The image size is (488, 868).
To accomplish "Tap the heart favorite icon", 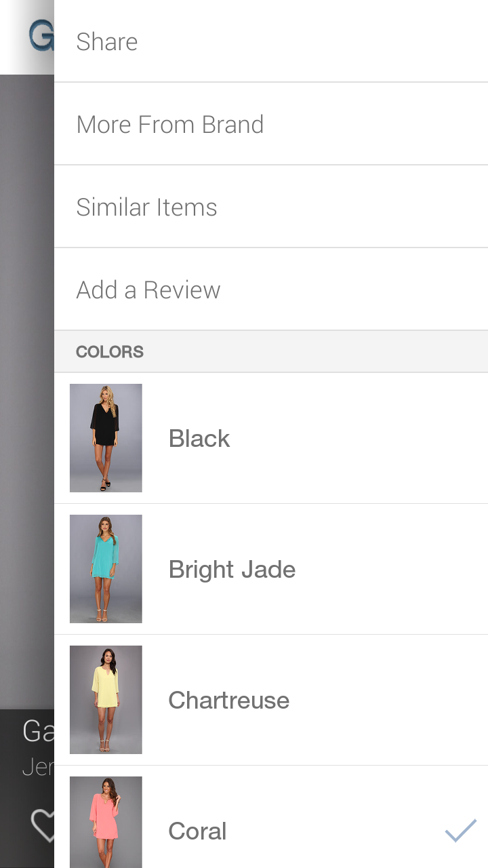I will coord(42,826).
